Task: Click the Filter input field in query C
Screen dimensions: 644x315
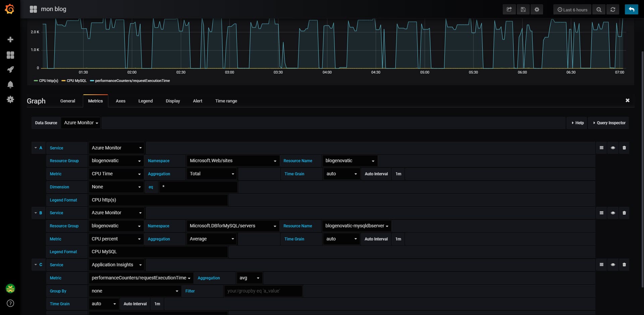Action: (x=263, y=291)
